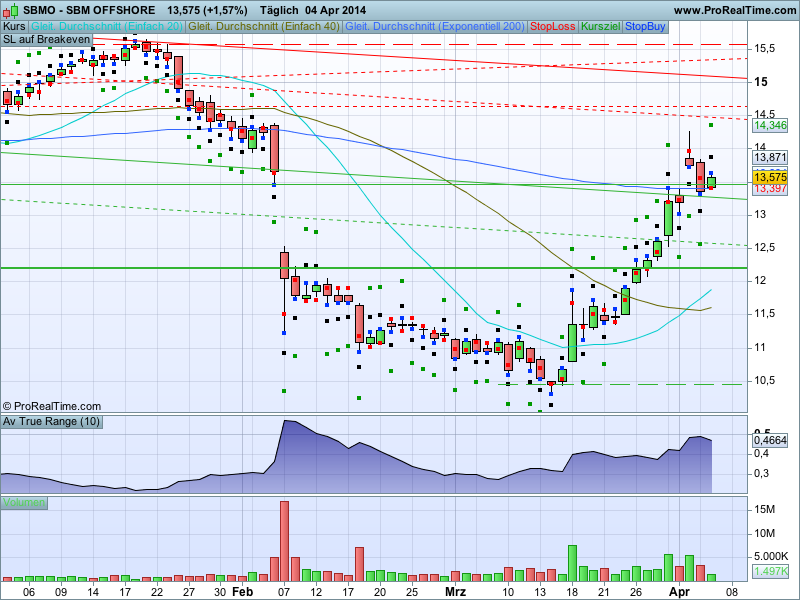The width and height of the screenshot is (800, 600).
Task: Select the 13,575 current price tag
Action: [770, 177]
